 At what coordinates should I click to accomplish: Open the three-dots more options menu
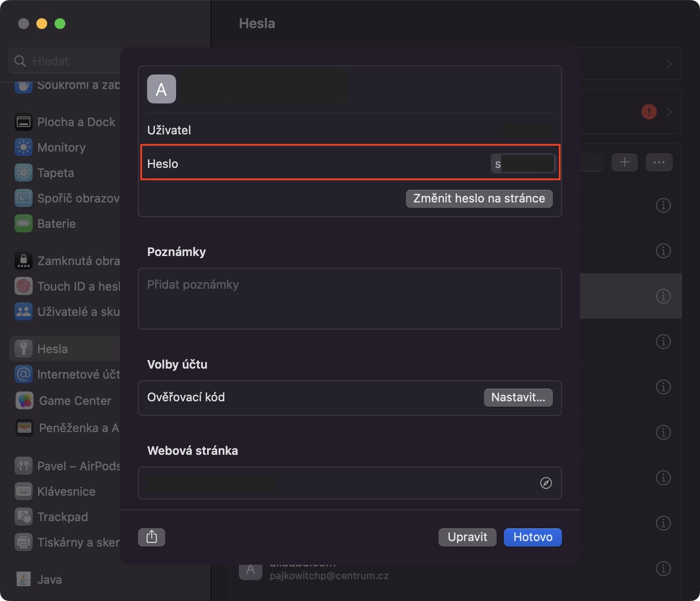(659, 162)
